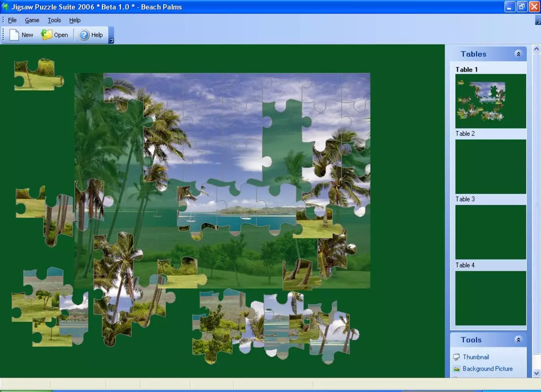This screenshot has width=541, height=392.
Task: Click the Table 3 label
Action: pyautogui.click(x=465, y=199)
